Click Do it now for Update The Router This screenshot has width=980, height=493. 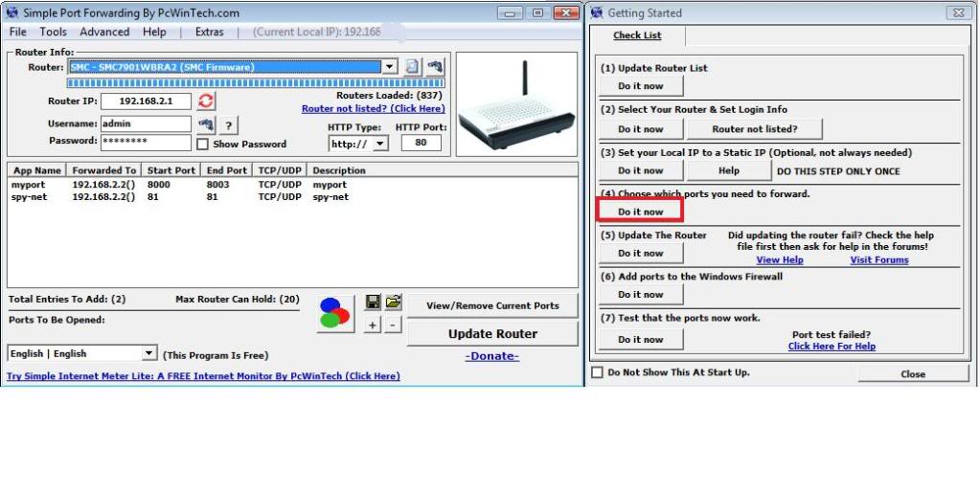tap(641, 253)
